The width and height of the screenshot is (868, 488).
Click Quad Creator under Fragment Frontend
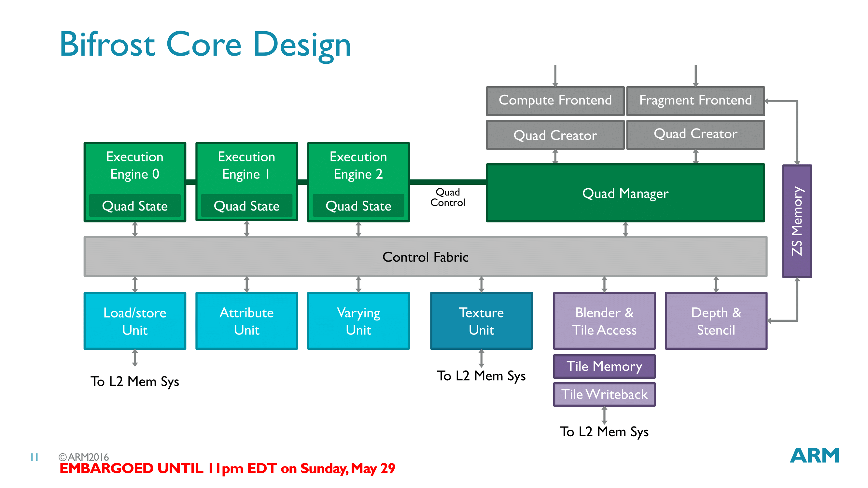pos(695,134)
